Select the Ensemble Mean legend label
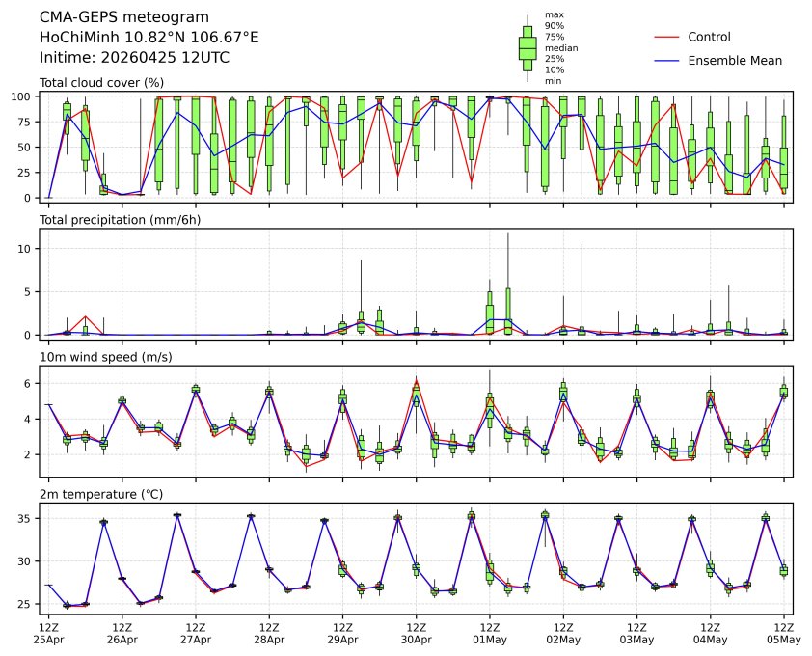The height and width of the screenshot is (656, 812). click(734, 60)
